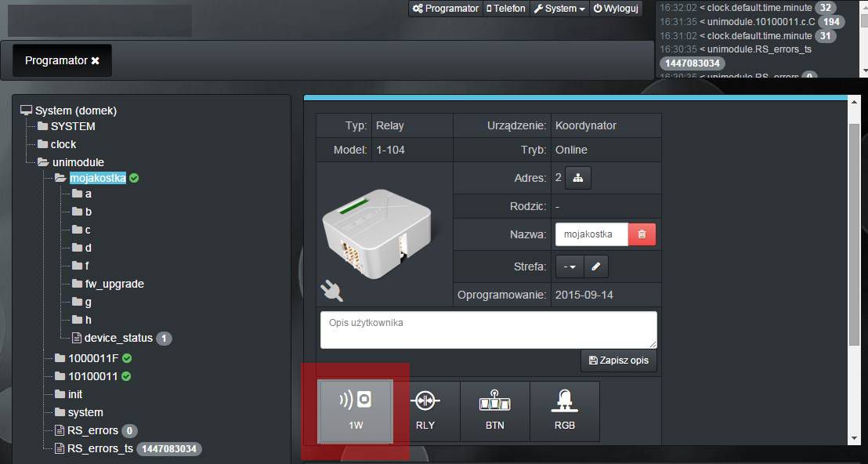This screenshot has height=464, width=868.
Task: Open the System dropdown menu
Action: coord(559,9)
